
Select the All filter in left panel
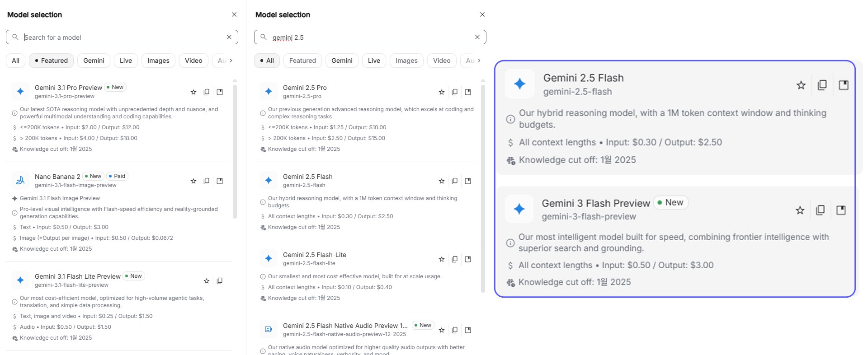(16, 61)
